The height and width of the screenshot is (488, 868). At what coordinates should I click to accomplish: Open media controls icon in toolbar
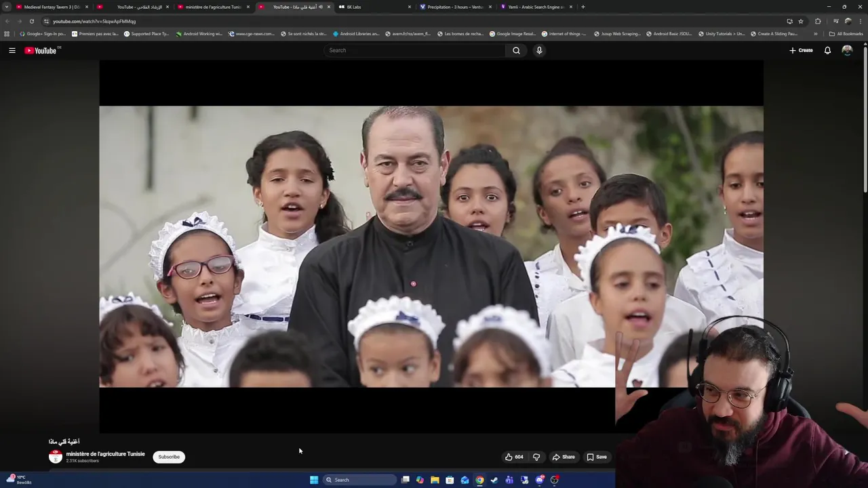coord(835,21)
